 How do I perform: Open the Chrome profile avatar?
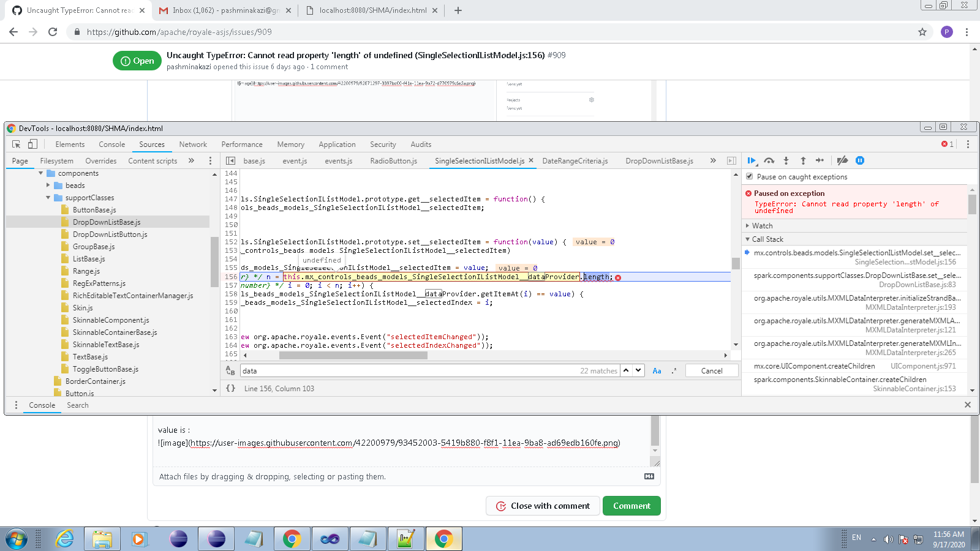947,32
